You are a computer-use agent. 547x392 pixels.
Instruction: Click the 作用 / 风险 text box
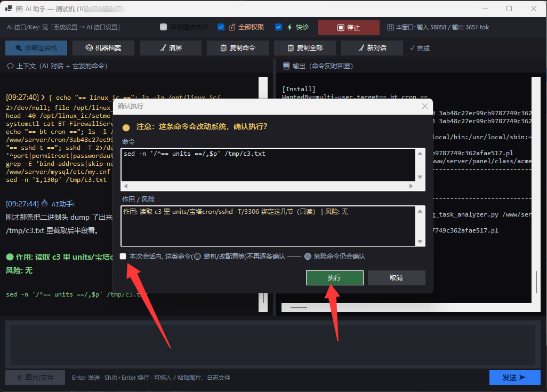click(268, 226)
